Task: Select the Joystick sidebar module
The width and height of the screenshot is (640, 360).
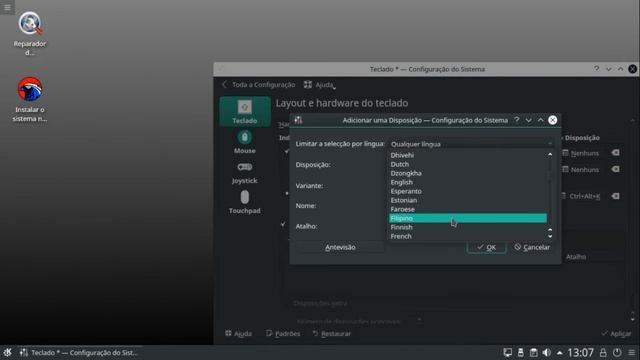Action: click(x=244, y=172)
